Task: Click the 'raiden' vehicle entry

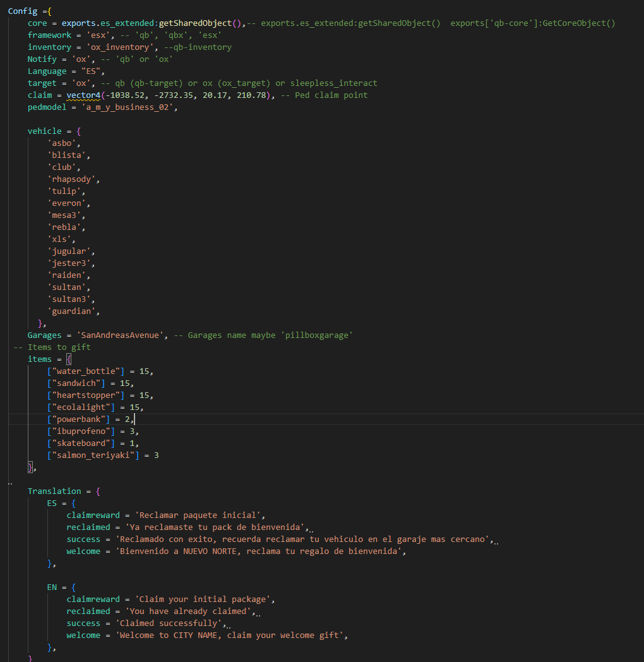Action: (66, 275)
